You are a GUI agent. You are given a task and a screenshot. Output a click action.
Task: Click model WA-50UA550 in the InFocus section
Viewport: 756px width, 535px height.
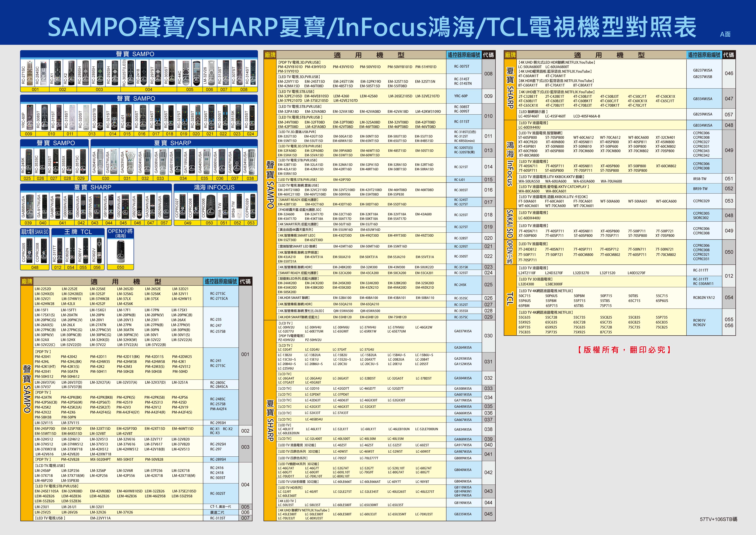529,181
